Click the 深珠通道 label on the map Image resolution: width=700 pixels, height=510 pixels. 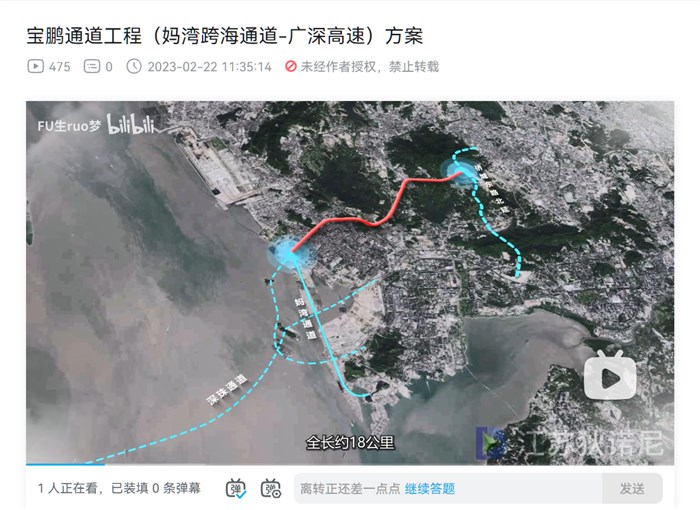point(226,390)
